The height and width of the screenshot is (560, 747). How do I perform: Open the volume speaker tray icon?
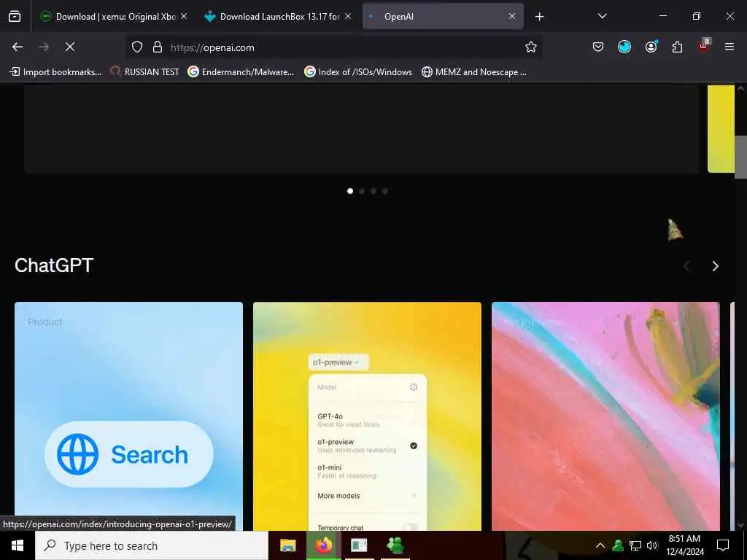point(652,545)
